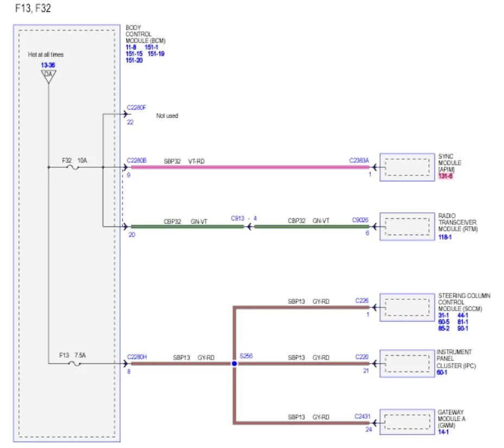Select the Body Control Module (BCM) title

[x=146, y=34]
